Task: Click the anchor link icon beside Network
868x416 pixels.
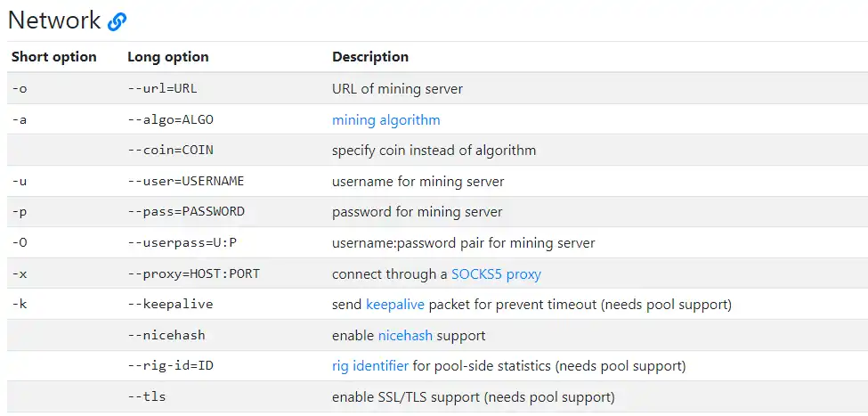Action: pyautogui.click(x=118, y=21)
